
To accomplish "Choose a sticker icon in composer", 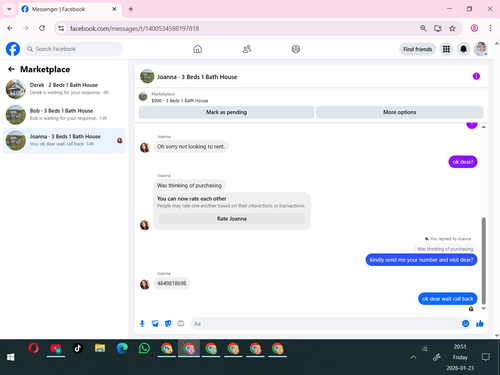I will 168,323.
